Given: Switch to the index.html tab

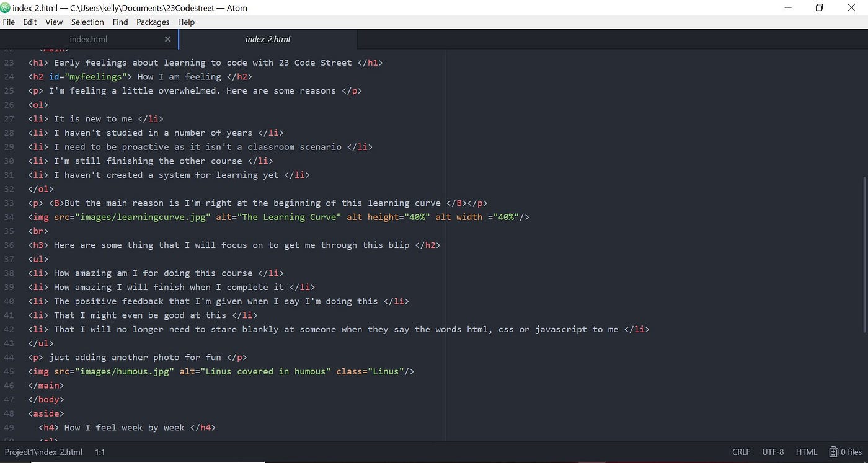Looking at the screenshot, I should [x=89, y=38].
